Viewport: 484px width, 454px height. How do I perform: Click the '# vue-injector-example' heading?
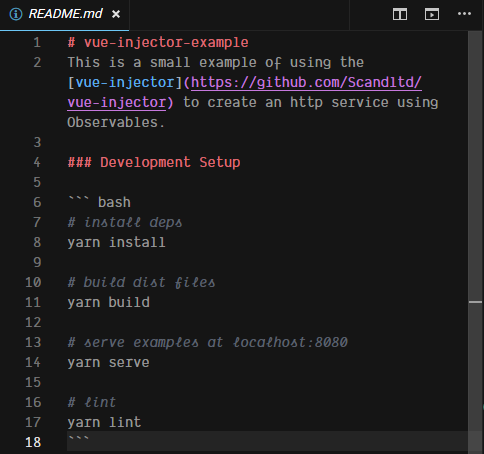pos(158,42)
